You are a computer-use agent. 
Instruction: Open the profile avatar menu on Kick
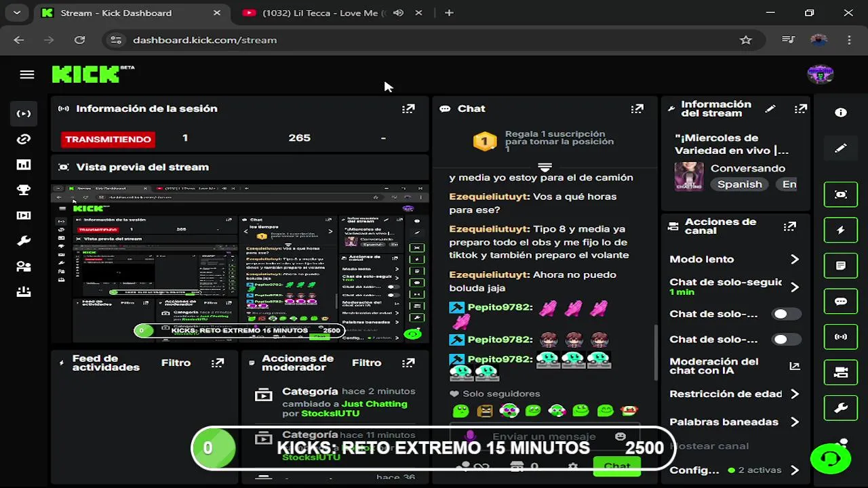(x=820, y=74)
